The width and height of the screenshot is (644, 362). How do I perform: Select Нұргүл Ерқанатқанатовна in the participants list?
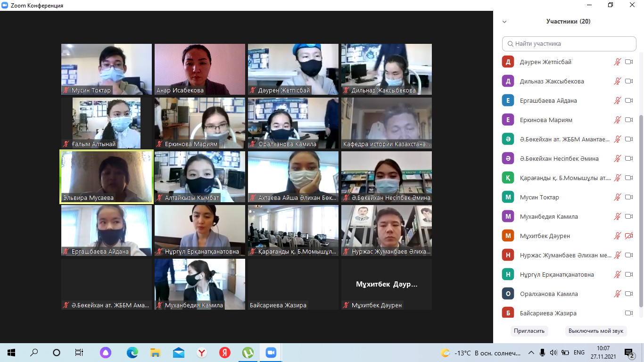556,274
